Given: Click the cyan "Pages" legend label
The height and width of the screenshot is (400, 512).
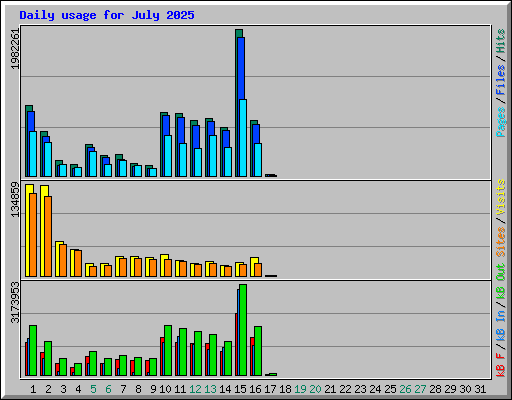Looking at the screenshot, I should click(x=500, y=122).
